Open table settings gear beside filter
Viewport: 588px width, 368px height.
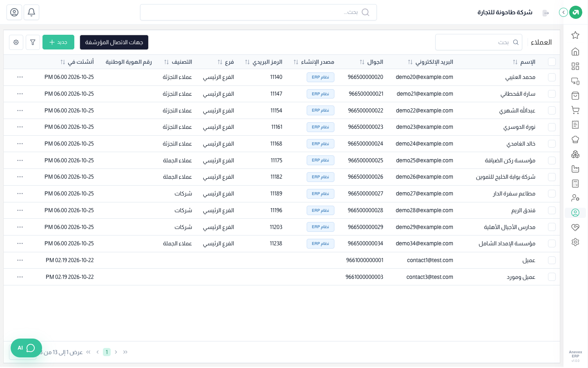[16, 42]
